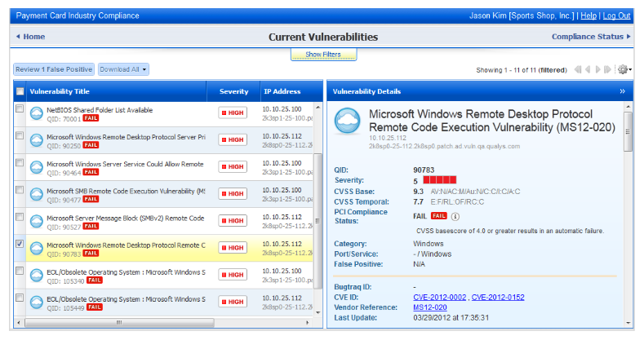Click the Log Out link
644x340 pixels.
click(x=616, y=15)
